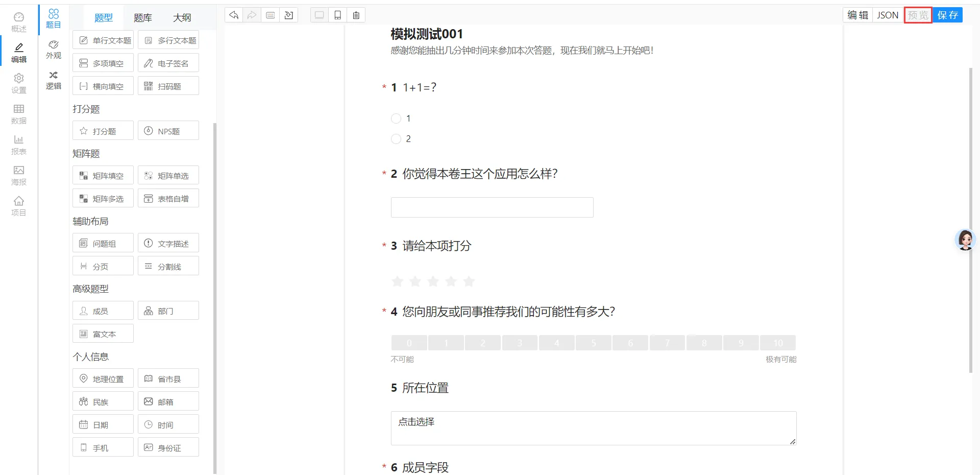Insert a 矩阵多选 question
The height and width of the screenshot is (475, 980).
pyautogui.click(x=103, y=199)
